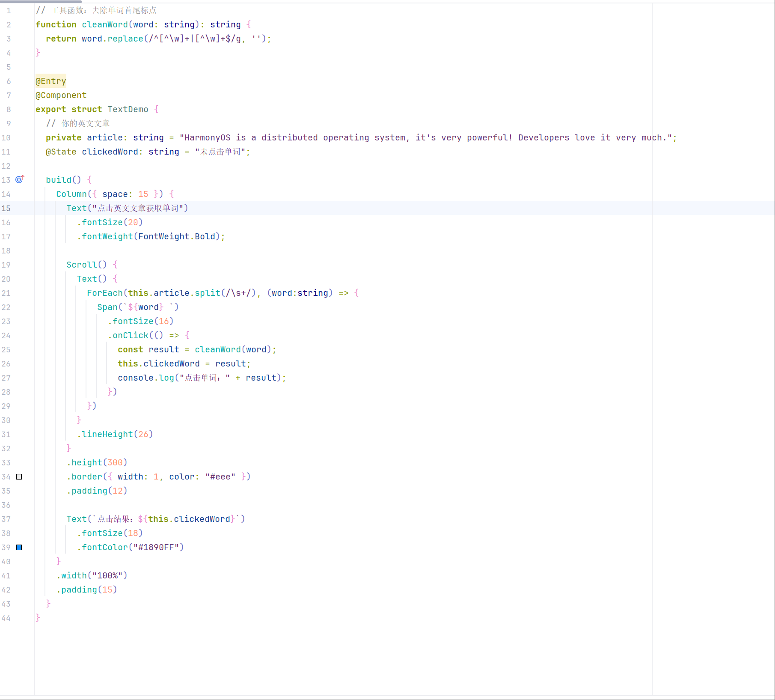Click the regex replace call on line 3
The image size is (775, 700).
(x=176, y=39)
